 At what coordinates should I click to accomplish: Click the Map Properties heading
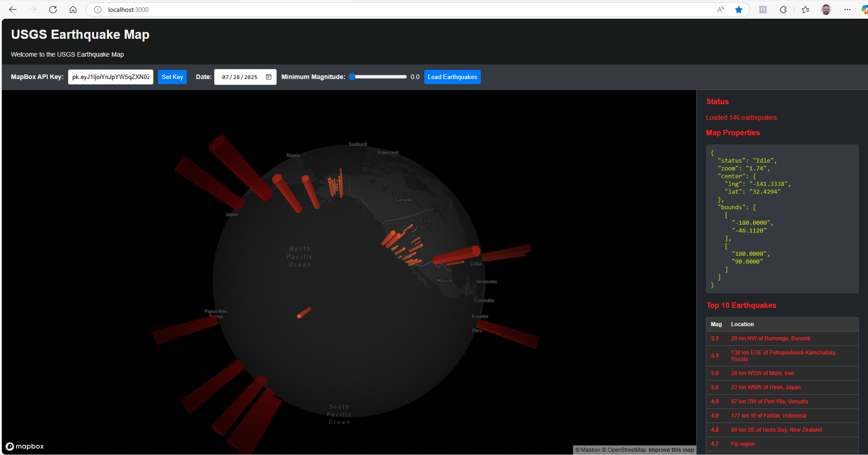[733, 132]
